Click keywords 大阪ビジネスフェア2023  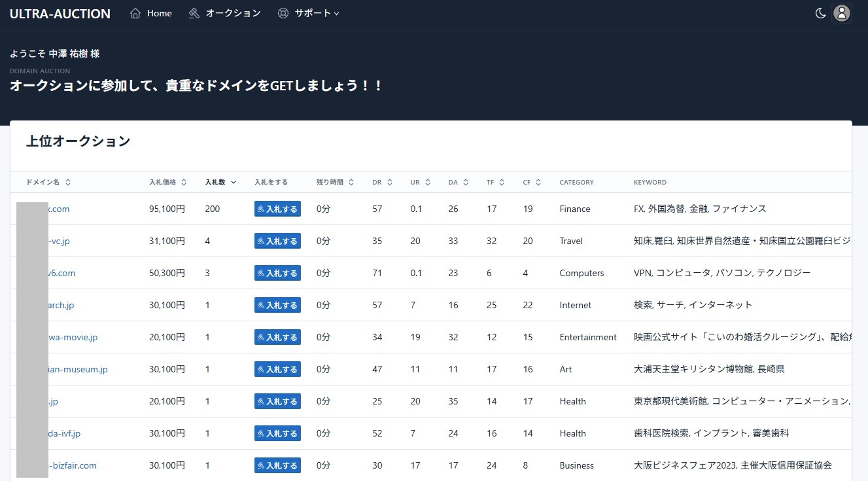pyautogui.click(x=685, y=465)
